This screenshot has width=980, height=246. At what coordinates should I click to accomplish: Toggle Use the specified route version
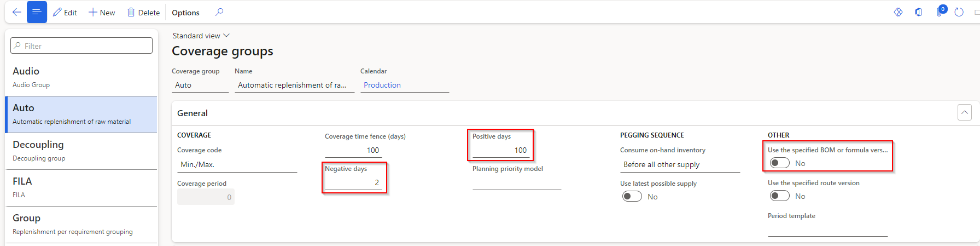(779, 196)
